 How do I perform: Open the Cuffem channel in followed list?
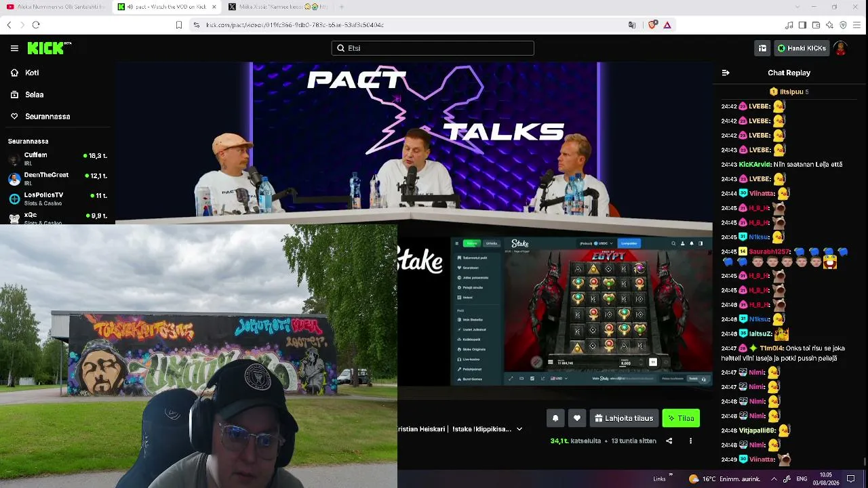tap(58, 159)
